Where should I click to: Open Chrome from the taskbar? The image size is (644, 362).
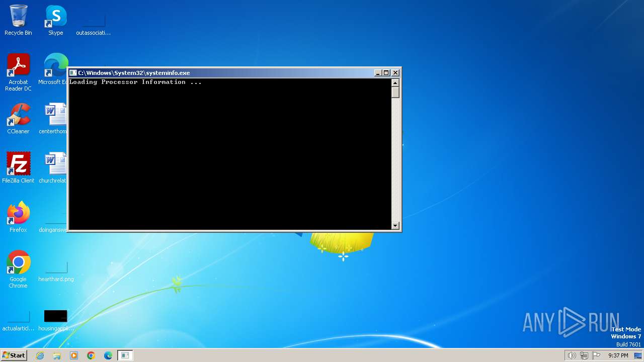pos(91,355)
